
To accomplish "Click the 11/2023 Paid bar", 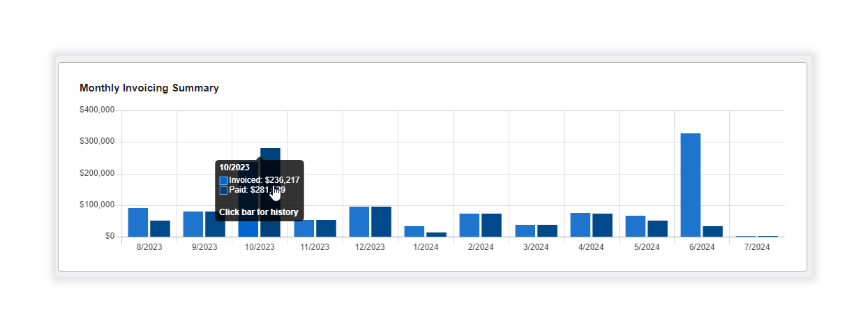I will pos(326,228).
